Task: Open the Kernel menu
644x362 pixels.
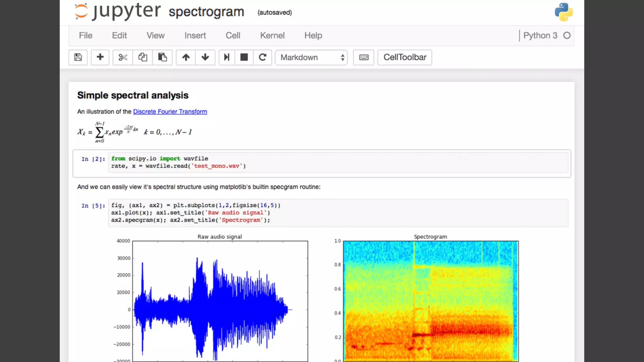Action: 272,36
